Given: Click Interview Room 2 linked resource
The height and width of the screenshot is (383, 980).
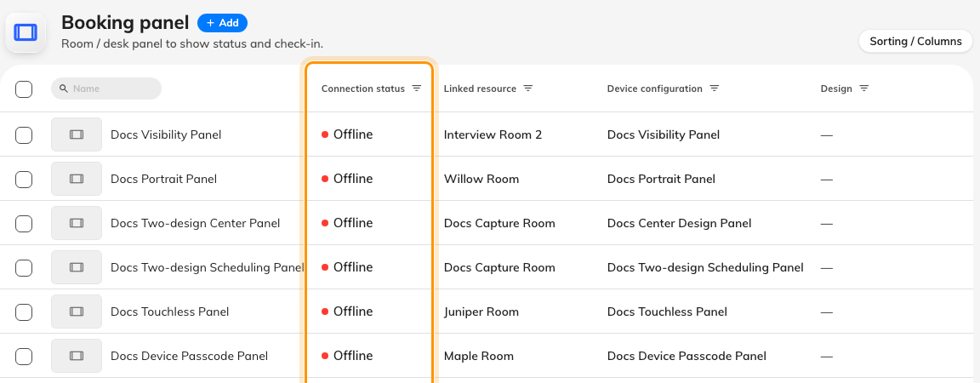Looking at the screenshot, I should (x=493, y=134).
